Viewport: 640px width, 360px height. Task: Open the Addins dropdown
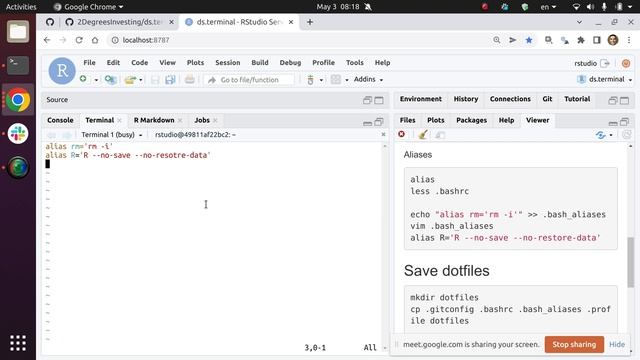coord(368,80)
